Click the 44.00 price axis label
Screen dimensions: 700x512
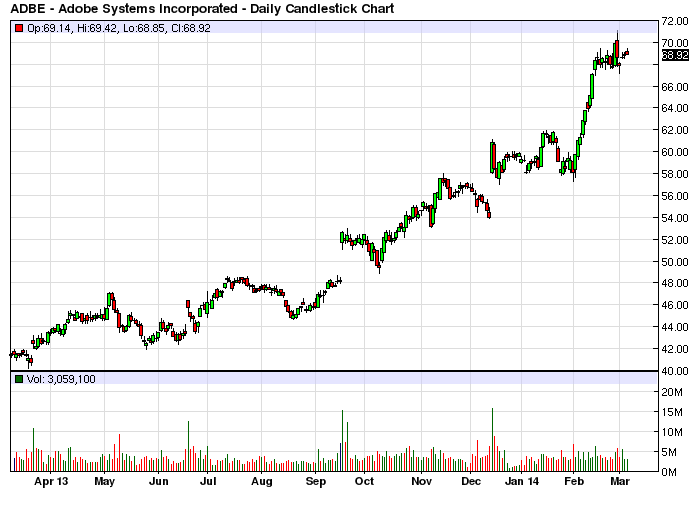(x=675, y=327)
